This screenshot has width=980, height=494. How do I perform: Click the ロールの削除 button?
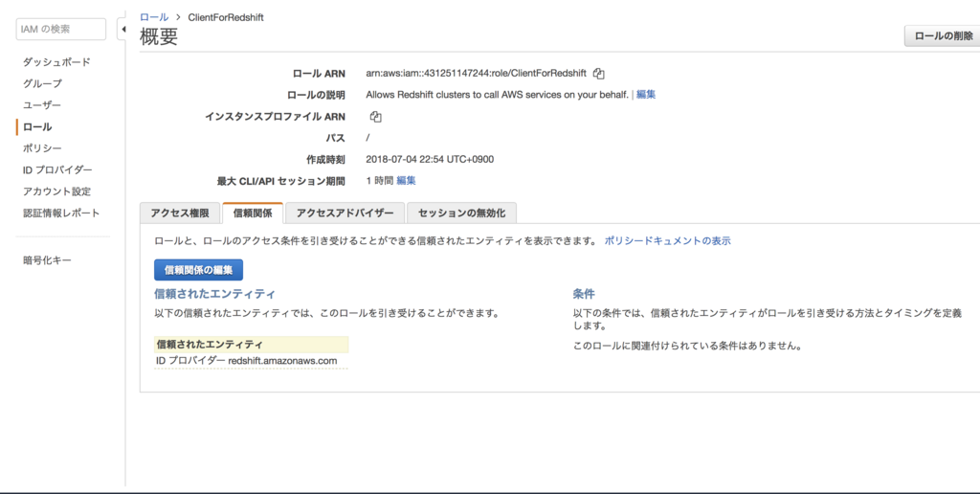[x=943, y=36]
